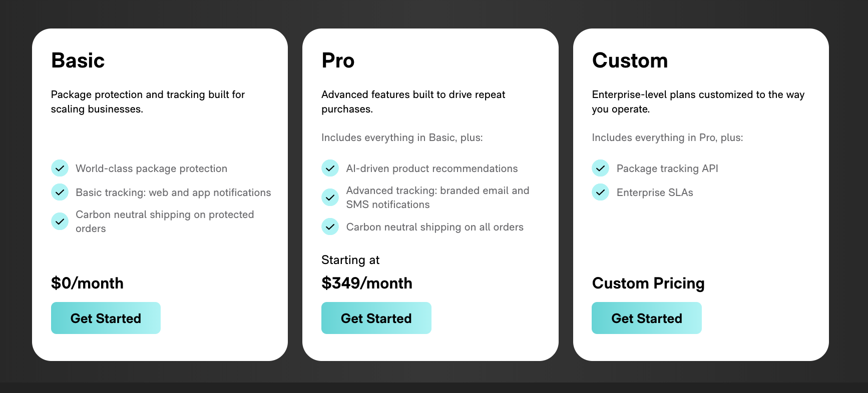Screen dimensions: 868x393
Task: Click the Custom Pricing label
Action: 648,283
